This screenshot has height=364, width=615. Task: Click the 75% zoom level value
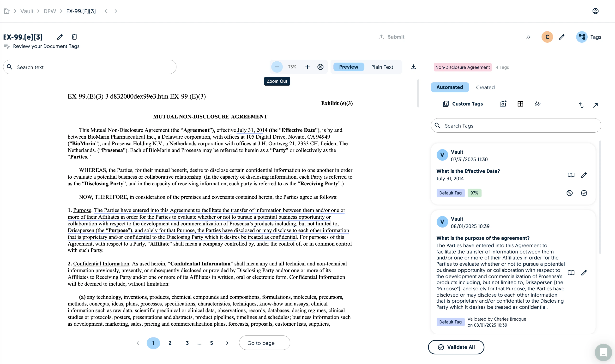pyautogui.click(x=292, y=67)
